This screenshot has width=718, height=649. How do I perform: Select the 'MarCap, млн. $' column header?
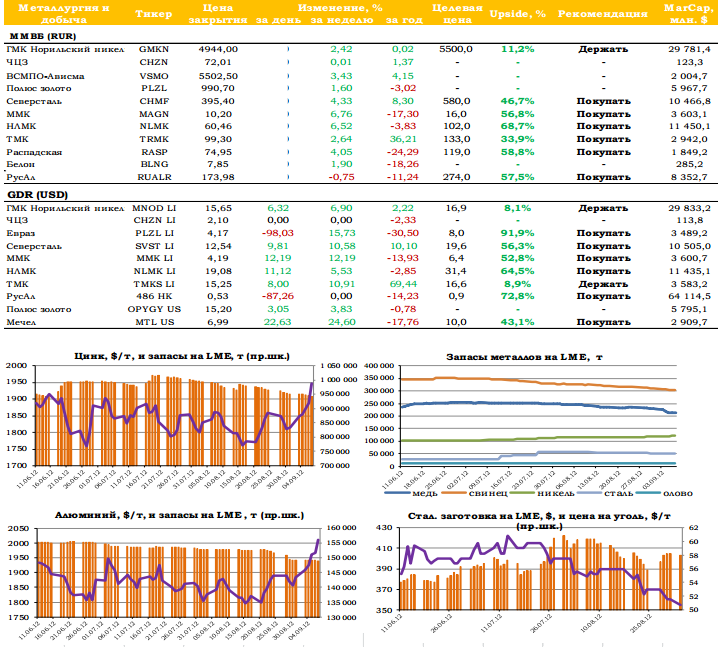(688, 14)
